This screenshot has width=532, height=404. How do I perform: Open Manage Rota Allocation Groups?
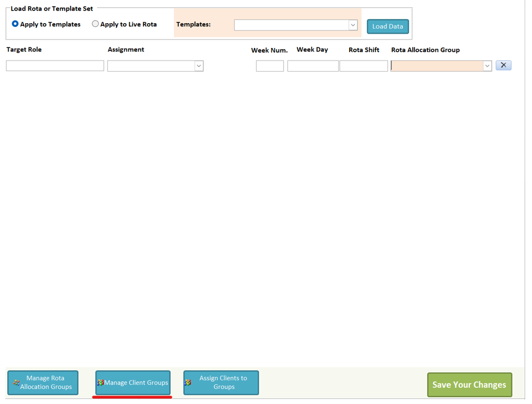(43, 382)
